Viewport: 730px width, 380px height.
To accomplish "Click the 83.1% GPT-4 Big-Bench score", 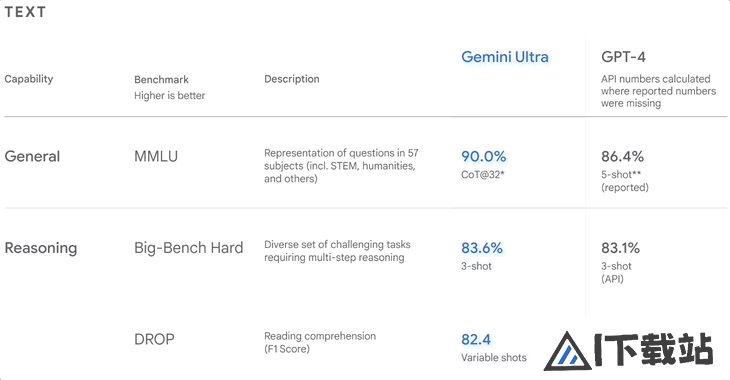I will tap(621, 248).
